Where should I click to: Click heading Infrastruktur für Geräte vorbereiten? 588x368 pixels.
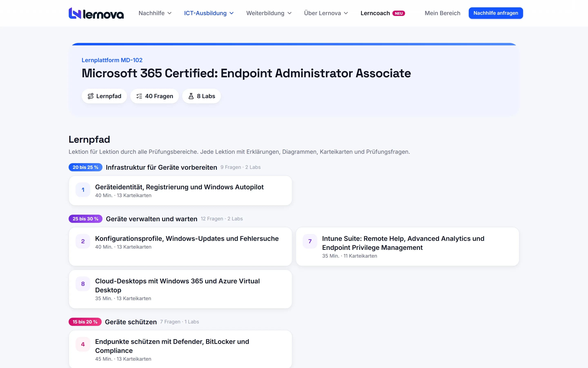(161, 167)
